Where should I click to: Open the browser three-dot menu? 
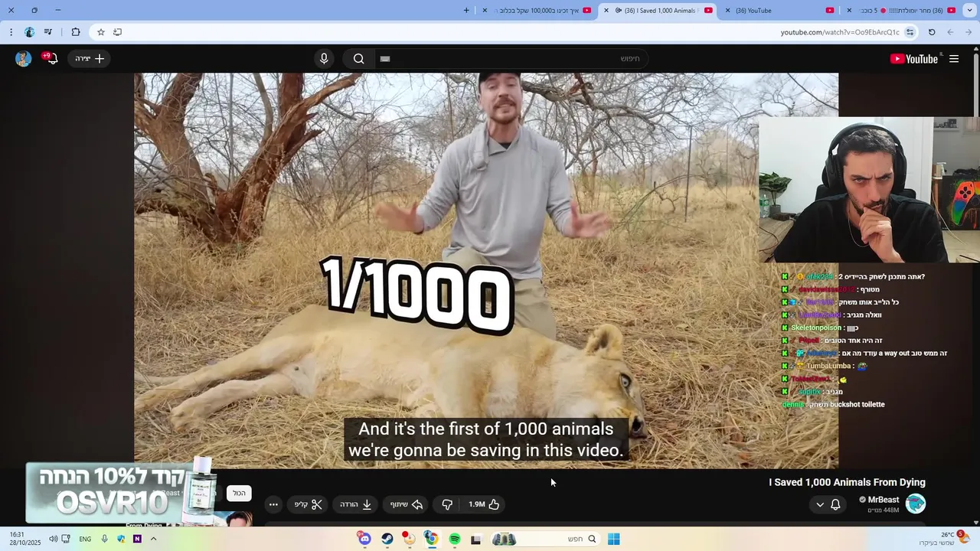11,32
